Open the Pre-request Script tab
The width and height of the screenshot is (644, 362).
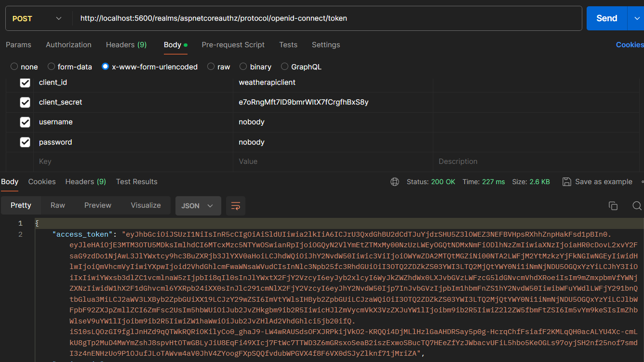coord(233,44)
